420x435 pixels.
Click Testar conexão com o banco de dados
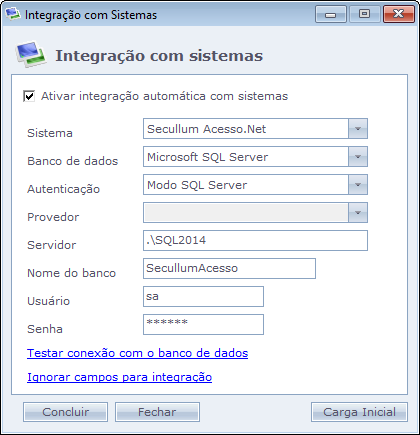[137, 353]
